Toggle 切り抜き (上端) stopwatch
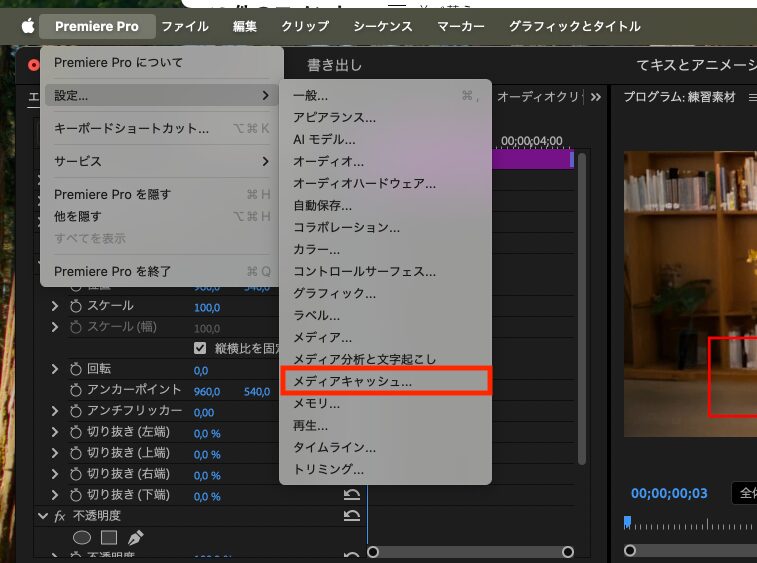 [x=76, y=453]
